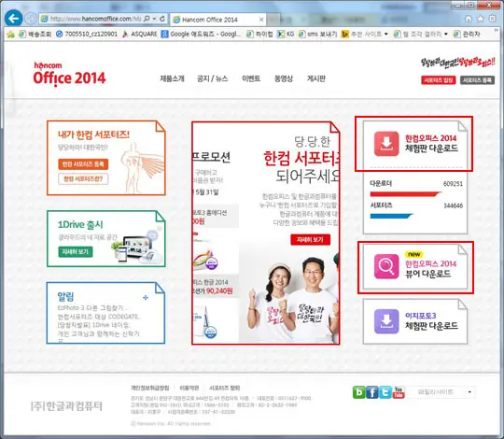Click the red 다운로더 progress bar
This screenshot has height=439, width=504.
(406, 193)
